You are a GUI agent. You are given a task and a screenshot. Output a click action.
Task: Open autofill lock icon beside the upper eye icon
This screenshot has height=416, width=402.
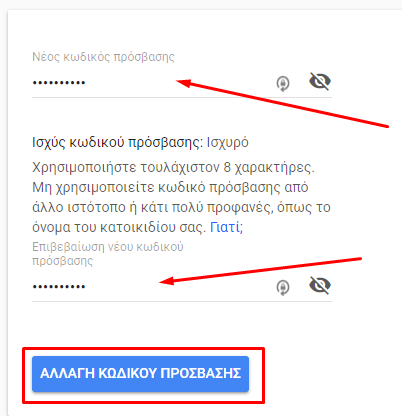[x=283, y=83]
